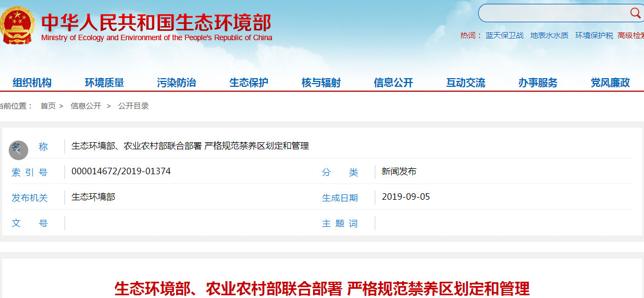Click publisher value 生态环境部
The height and width of the screenshot is (298, 644).
coord(93,196)
